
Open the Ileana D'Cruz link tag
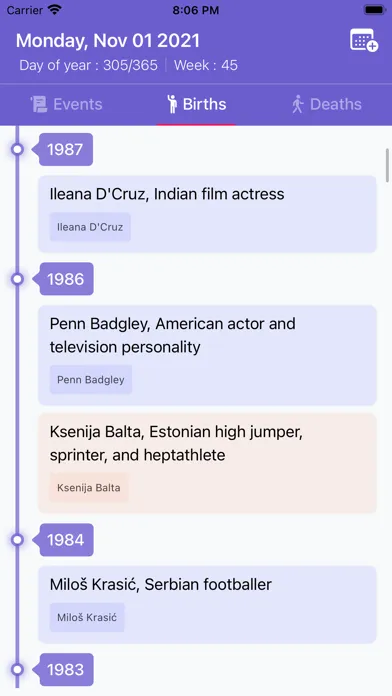point(90,227)
